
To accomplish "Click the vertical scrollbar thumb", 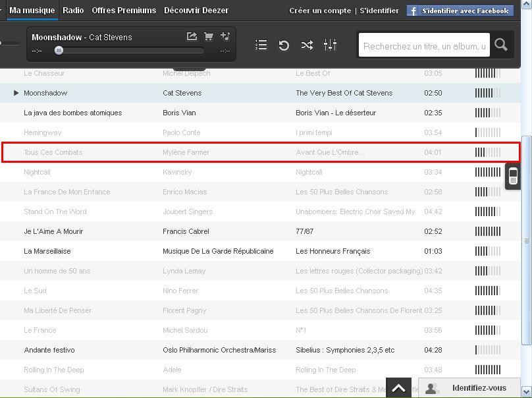I will [x=527, y=240].
